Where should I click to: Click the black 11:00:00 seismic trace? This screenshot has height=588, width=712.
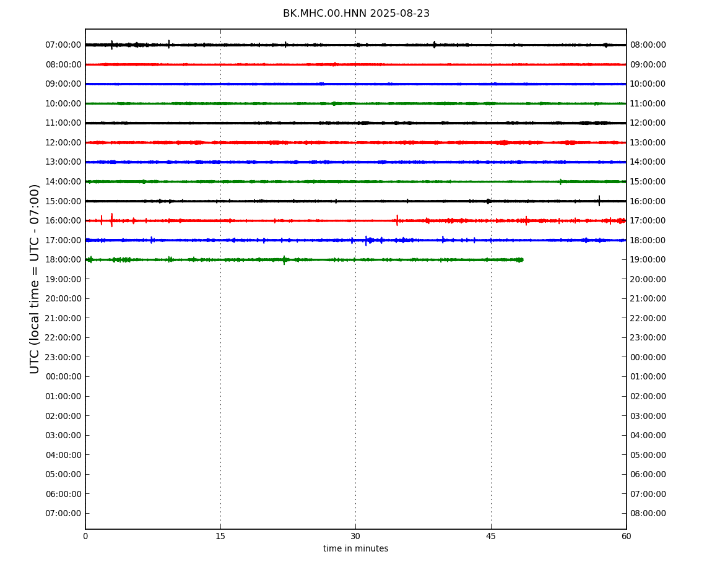(355, 123)
